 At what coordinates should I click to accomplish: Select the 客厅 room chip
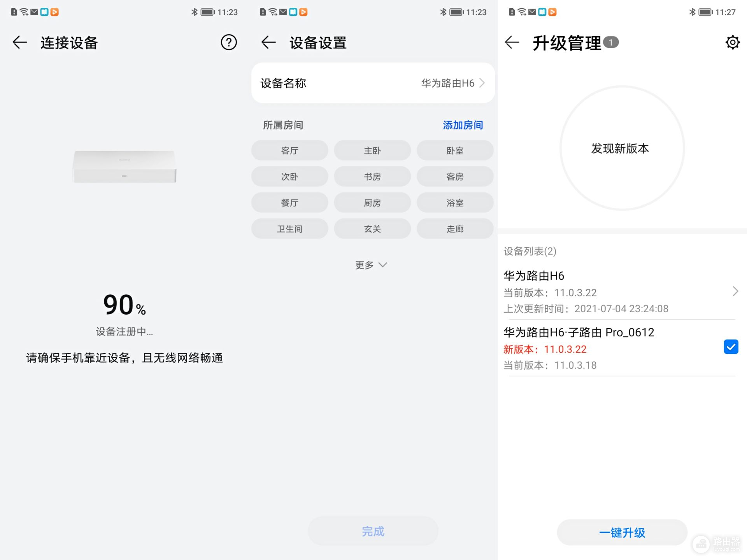pos(289,150)
